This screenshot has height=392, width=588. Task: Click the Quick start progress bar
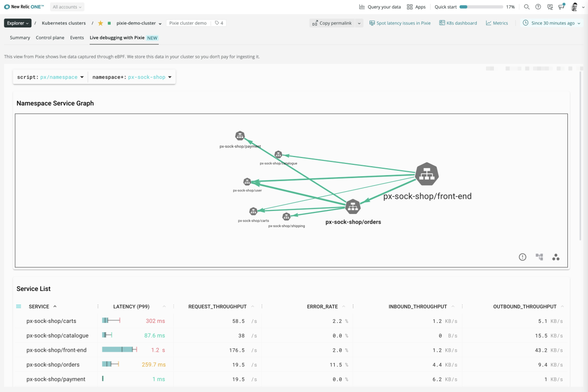coord(481,7)
